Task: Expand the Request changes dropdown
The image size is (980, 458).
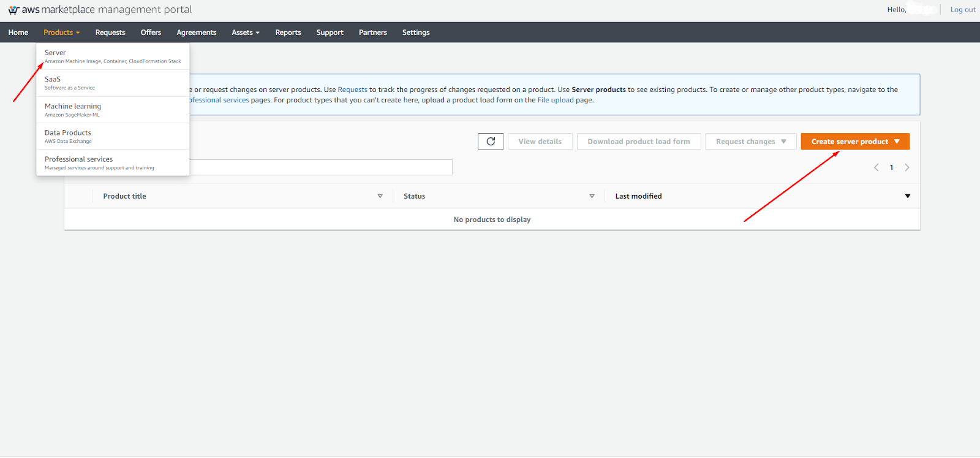Action: pyautogui.click(x=751, y=142)
